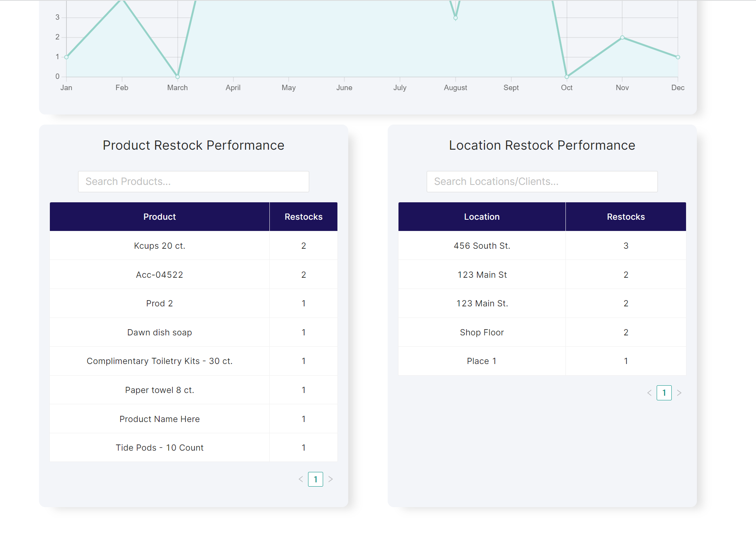Click the Restocks header in Product table
Screen dimensions: 756x540
[x=303, y=217]
